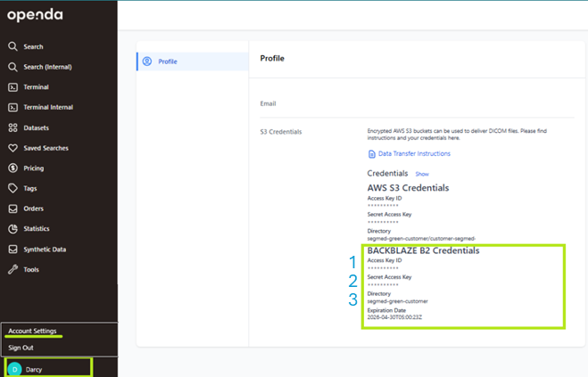The height and width of the screenshot is (377, 588).
Task: Click the Terminal Internal icon
Action: 12,107
